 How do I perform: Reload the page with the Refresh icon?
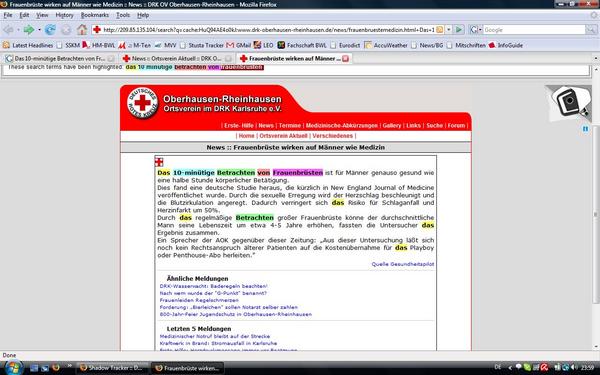(50, 29)
